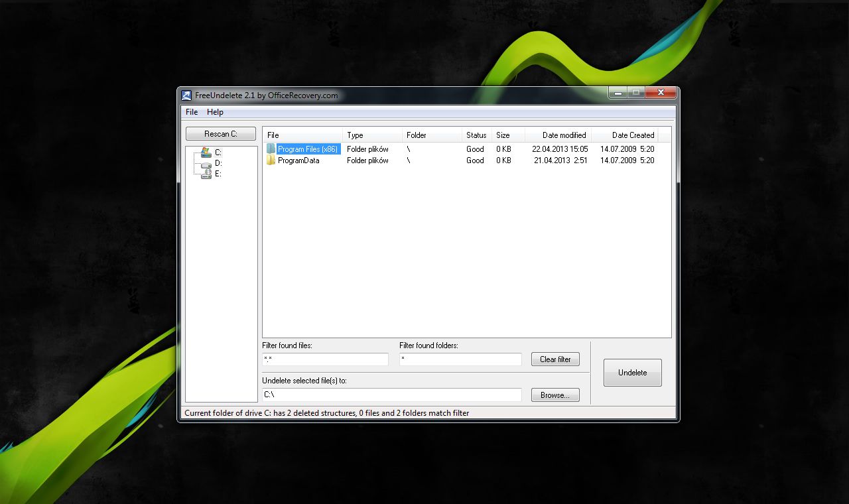The image size is (849, 504).
Task: Click inside the Filter found files field
Action: [325, 359]
